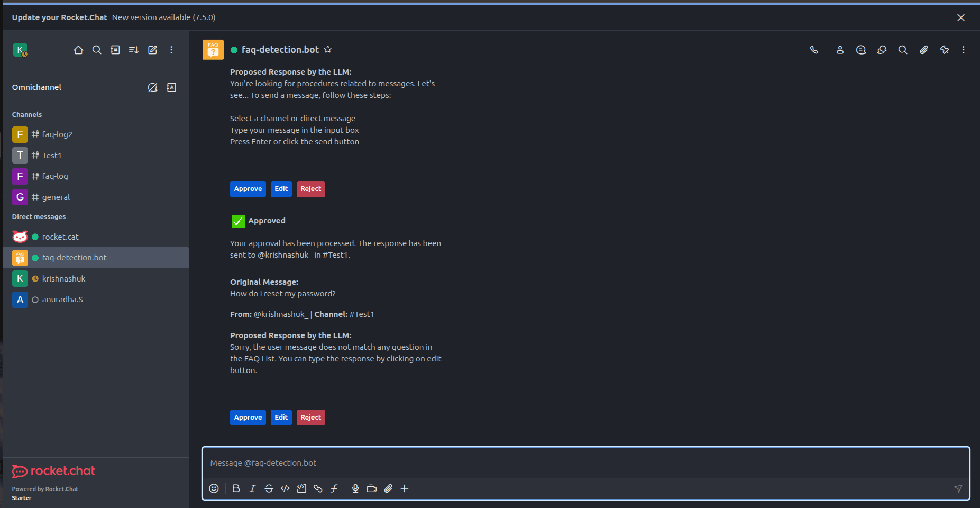Click 'How do i reset my password?' text
Screen dimensions: 980x508
283,294
